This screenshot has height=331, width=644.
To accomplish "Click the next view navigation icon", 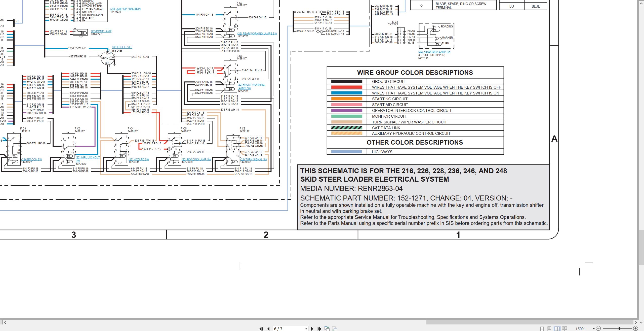I will pos(335,329).
